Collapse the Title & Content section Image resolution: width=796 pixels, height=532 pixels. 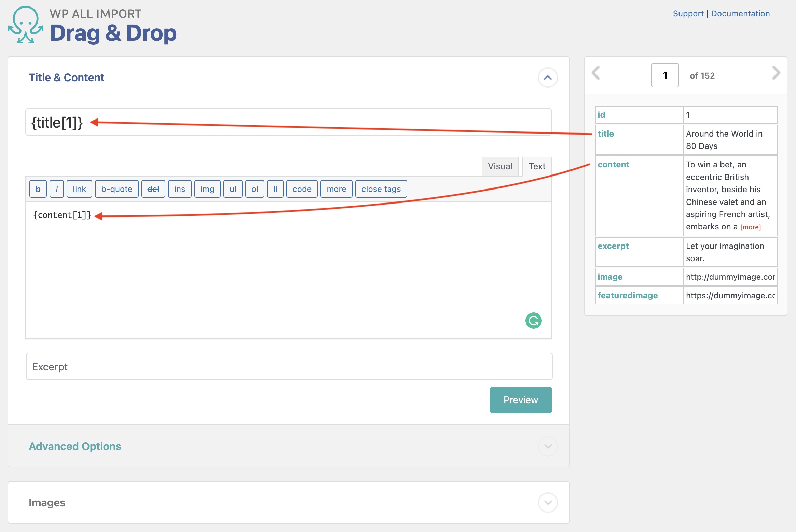tap(548, 78)
